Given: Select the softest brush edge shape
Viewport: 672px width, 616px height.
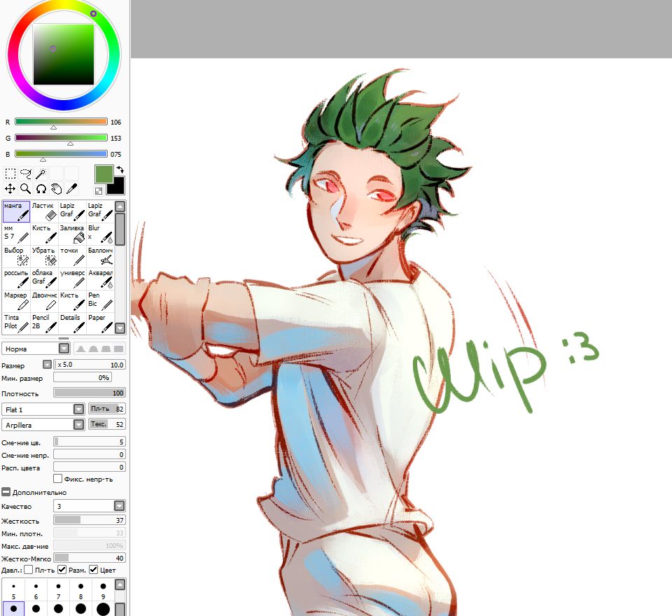Looking at the screenshot, I should click(80, 349).
